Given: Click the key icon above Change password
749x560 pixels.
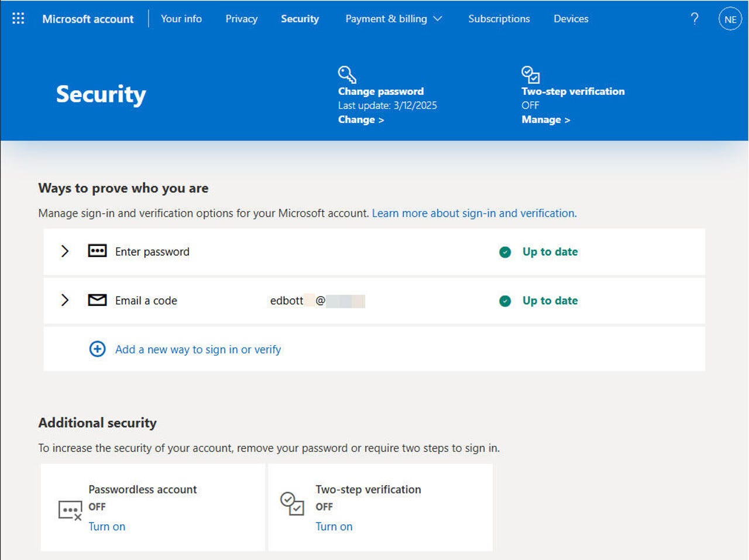Looking at the screenshot, I should pyautogui.click(x=347, y=74).
